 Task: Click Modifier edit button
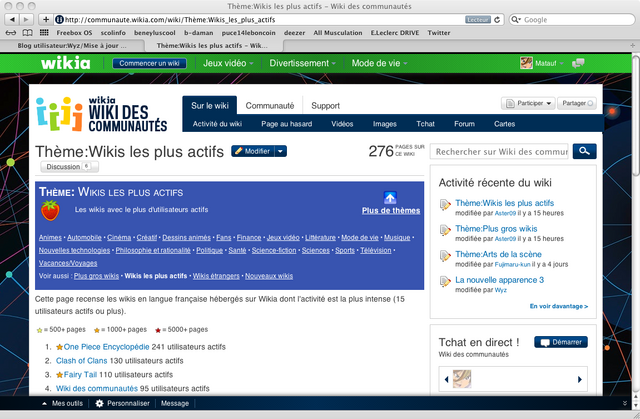tap(253, 151)
